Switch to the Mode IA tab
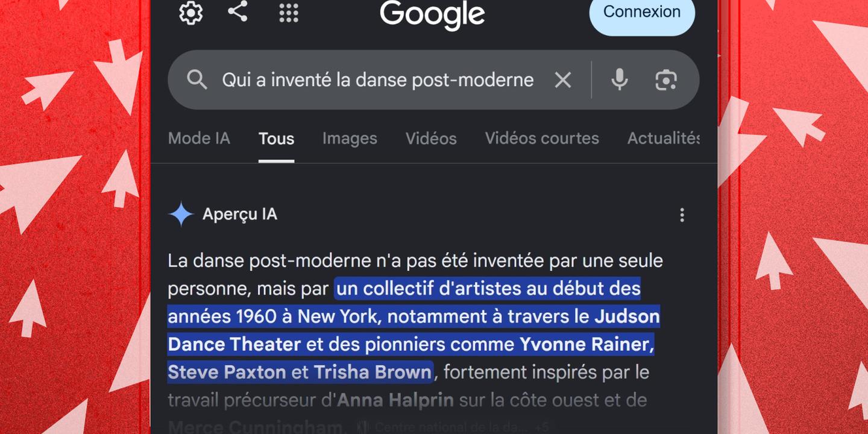Image resolution: width=868 pixels, height=434 pixels. [x=199, y=138]
